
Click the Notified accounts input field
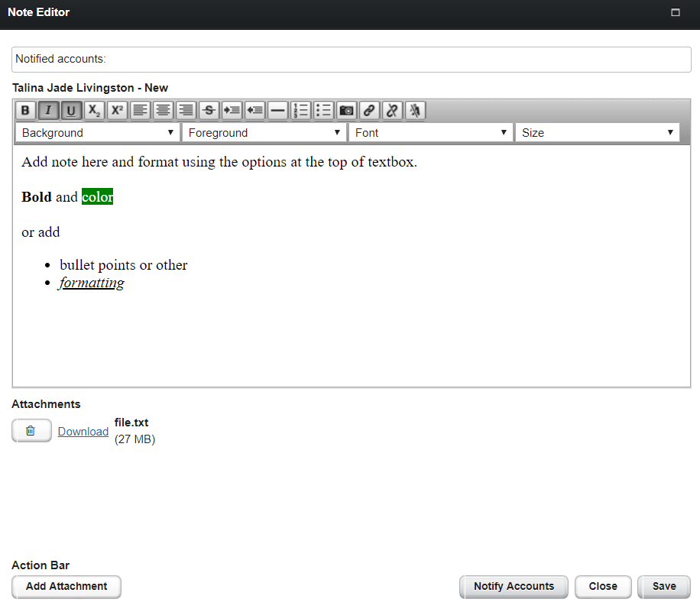[x=352, y=59]
